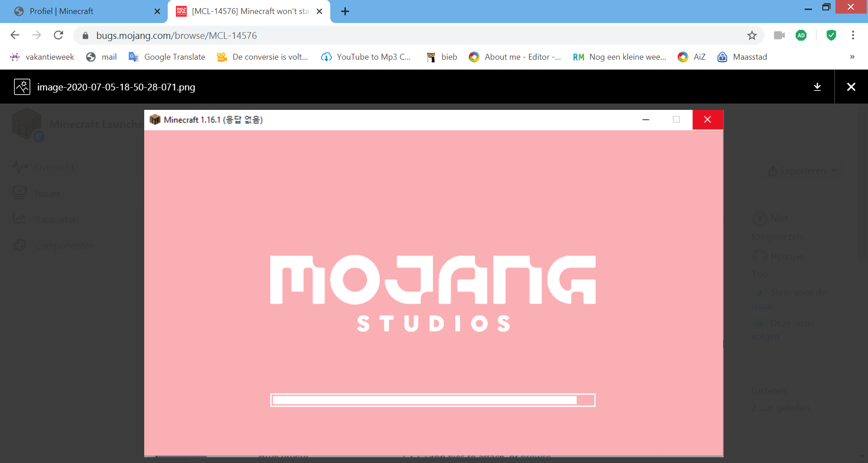This screenshot has height=463, width=868.
Task: Click the Mojang Studios logo image
Action: pyautogui.click(x=433, y=293)
